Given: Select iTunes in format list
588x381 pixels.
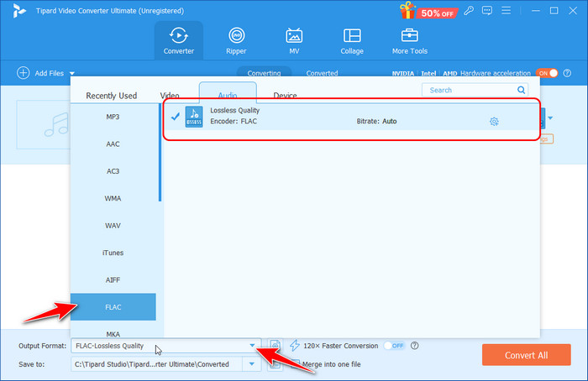Looking at the screenshot, I should [x=113, y=253].
